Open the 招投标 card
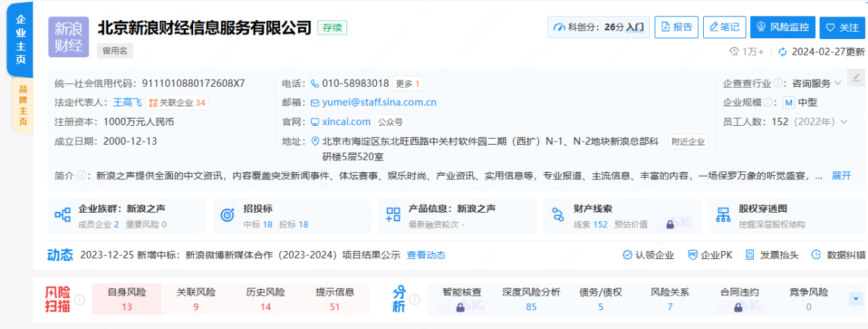868x329 pixels. coord(292,215)
